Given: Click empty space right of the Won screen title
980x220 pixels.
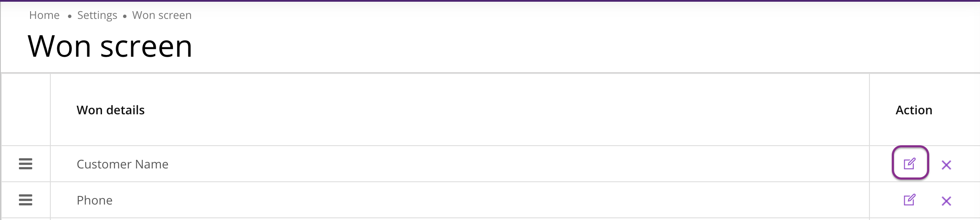Looking at the screenshot, I should [x=559, y=46].
